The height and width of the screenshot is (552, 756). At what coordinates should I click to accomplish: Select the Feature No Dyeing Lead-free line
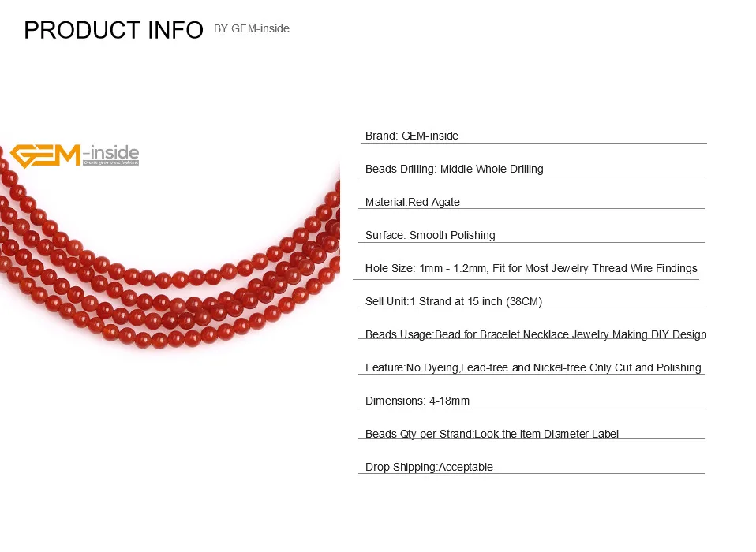tap(533, 367)
